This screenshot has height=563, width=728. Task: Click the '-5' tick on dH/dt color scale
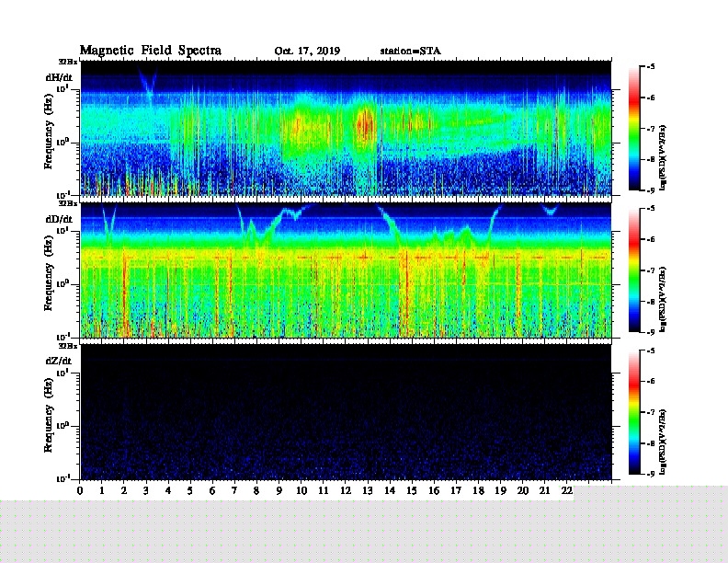pos(651,66)
